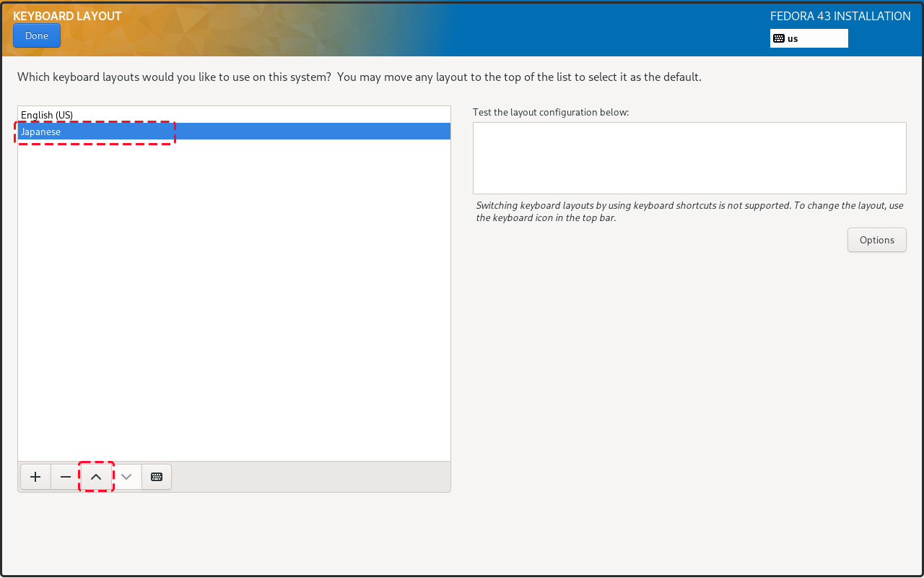Move Japanese layout up with the up arrow
The height and width of the screenshot is (578, 924).
96,477
